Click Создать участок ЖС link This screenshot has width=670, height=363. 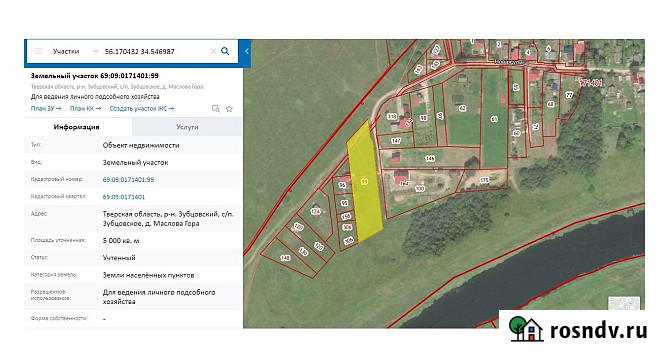(x=142, y=108)
